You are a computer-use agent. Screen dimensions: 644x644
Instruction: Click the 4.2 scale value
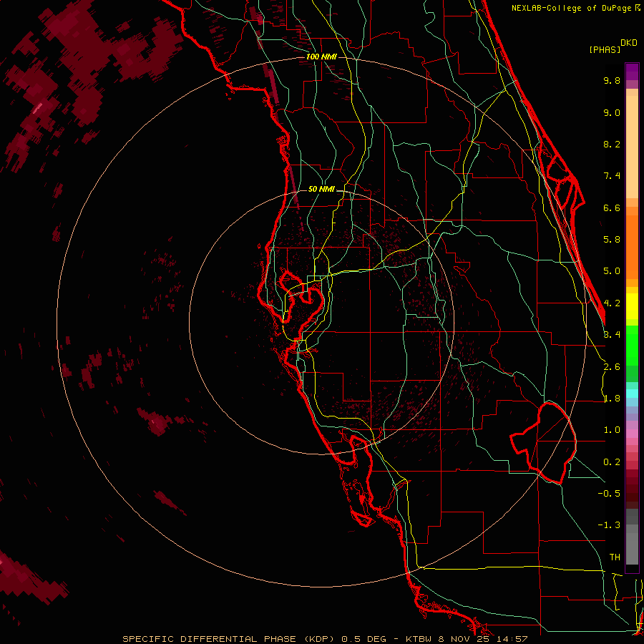[x=612, y=303]
